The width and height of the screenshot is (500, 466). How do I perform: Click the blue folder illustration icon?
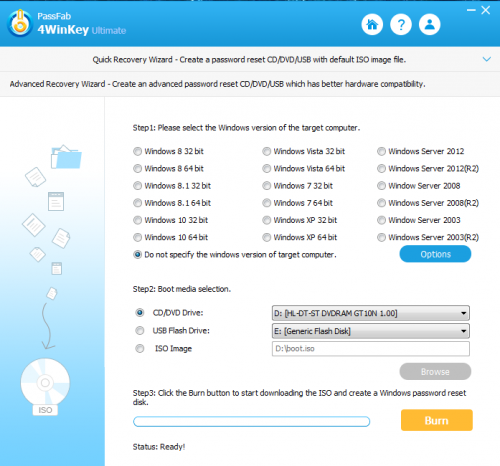tap(66, 157)
